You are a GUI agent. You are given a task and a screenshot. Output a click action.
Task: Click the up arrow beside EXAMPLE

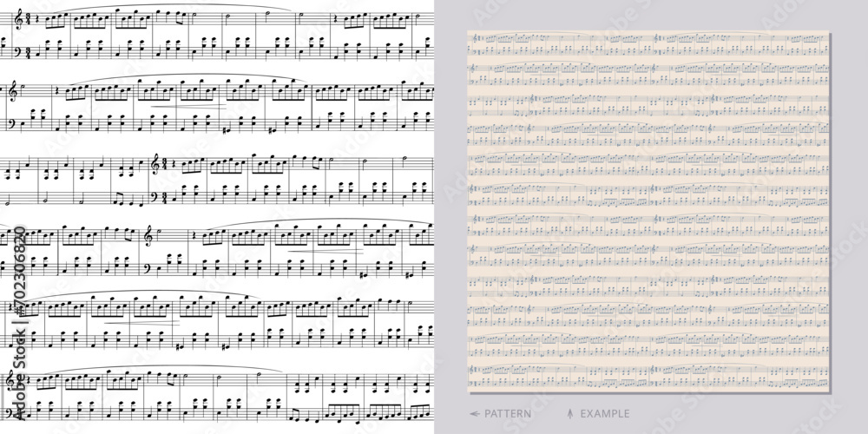point(570,413)
